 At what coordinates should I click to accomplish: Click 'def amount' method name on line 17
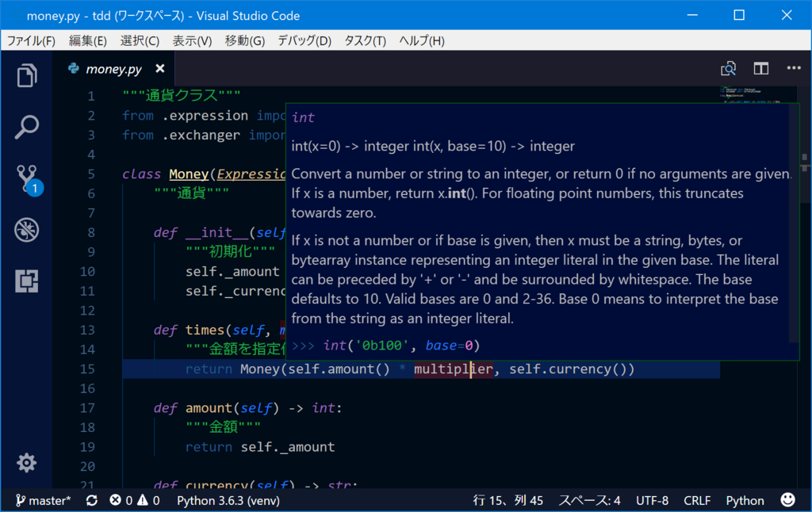208,408
